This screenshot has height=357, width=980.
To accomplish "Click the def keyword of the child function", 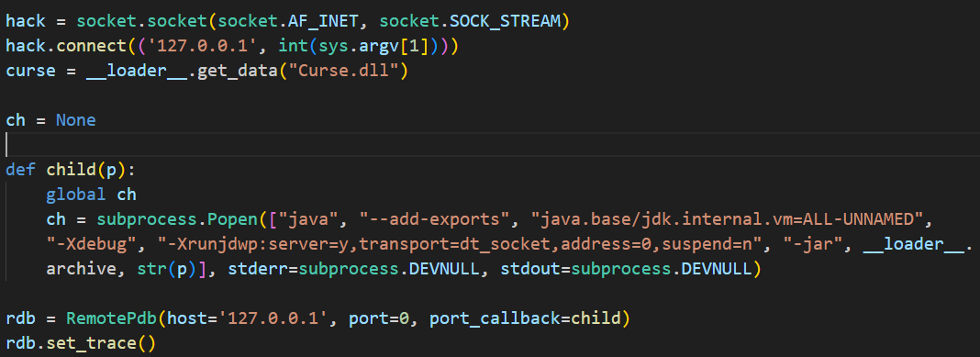I will tap(20, 170).
